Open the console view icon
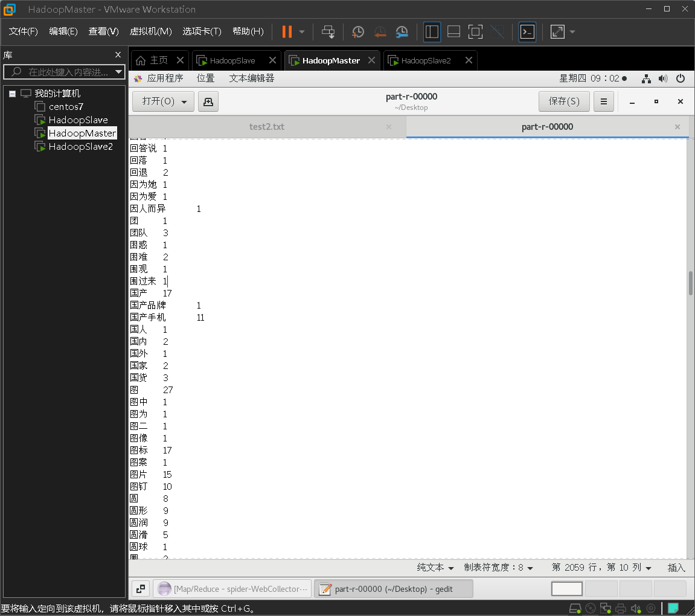The width and height of the screenshot is (695, 616). (x=528, y=32)
